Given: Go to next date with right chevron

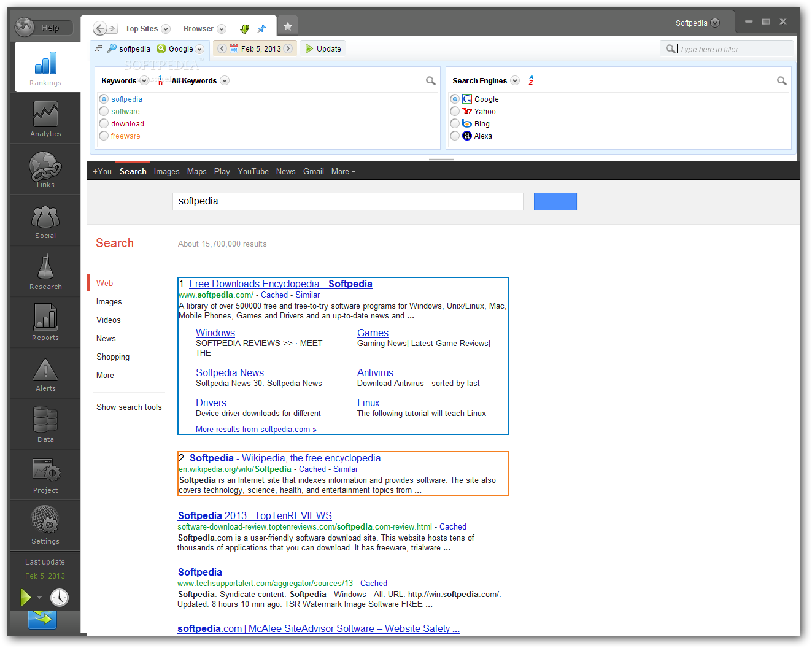Looking at the screenshot, I should click(288, 48).
